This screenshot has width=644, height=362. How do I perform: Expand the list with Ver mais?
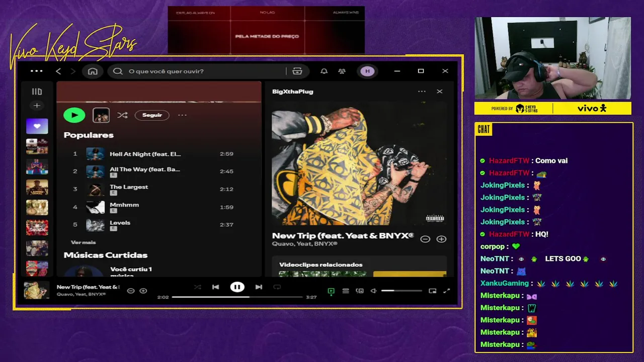(x=84, y=242)
